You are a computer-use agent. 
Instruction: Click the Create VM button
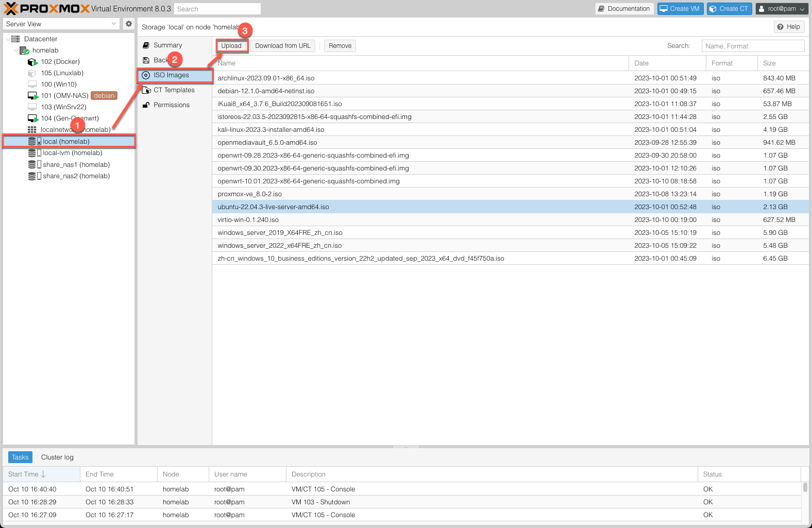tap(680, 9)
